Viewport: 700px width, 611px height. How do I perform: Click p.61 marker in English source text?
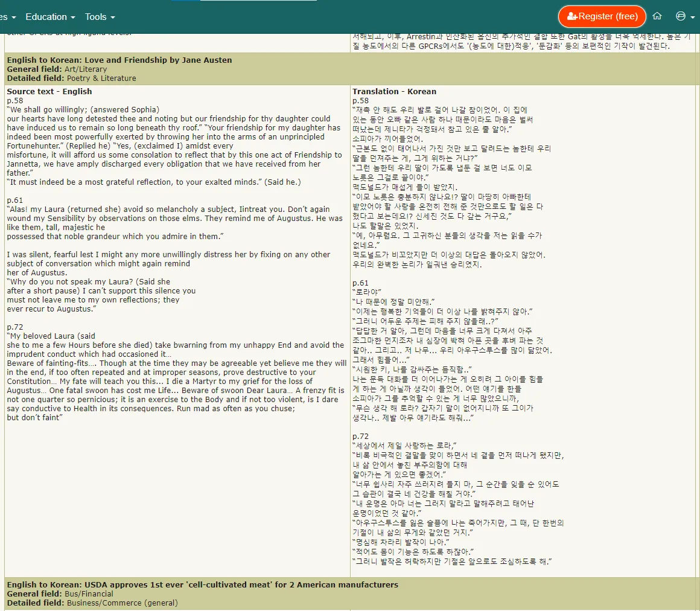(15, 200)
